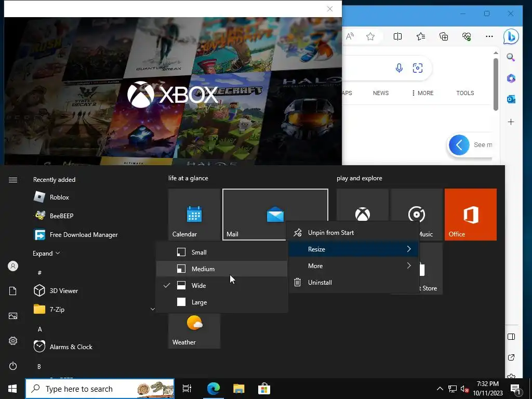532x399 pixels.
Task: Expand the Recently added list
Action: (x=46, y=254)
